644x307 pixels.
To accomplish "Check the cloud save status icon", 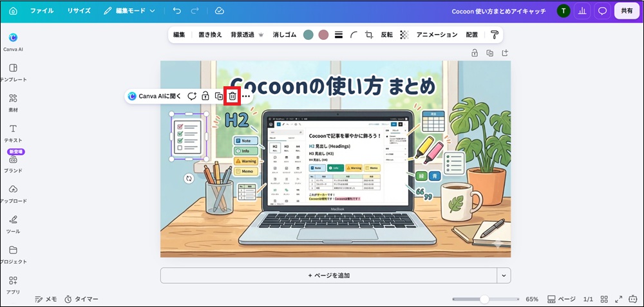I will (220, 11).
